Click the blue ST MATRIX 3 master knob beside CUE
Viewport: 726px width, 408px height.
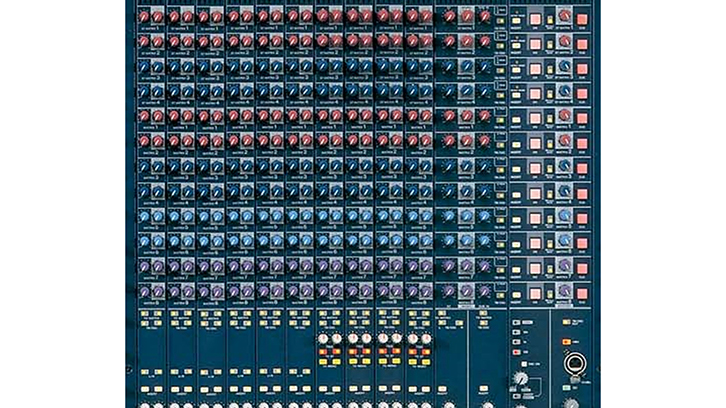tap(564, 65)
